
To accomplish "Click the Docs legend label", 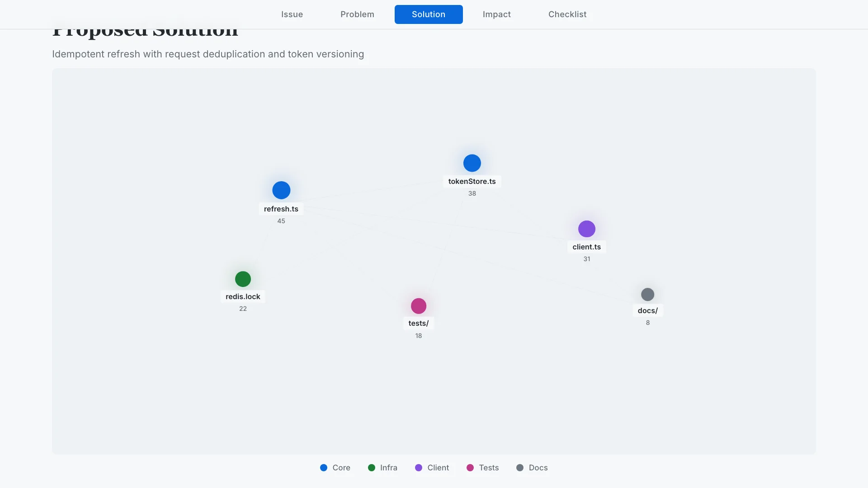I will coord(538,468).
